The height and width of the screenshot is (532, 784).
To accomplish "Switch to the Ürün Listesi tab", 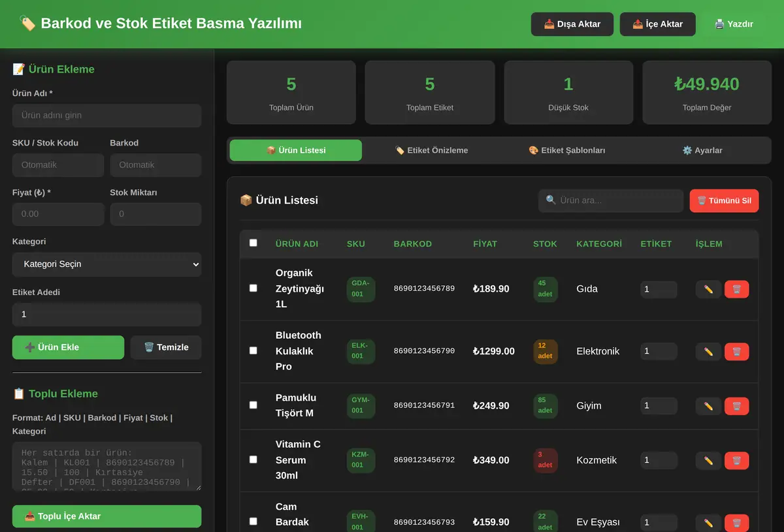I will pos(296,150).
